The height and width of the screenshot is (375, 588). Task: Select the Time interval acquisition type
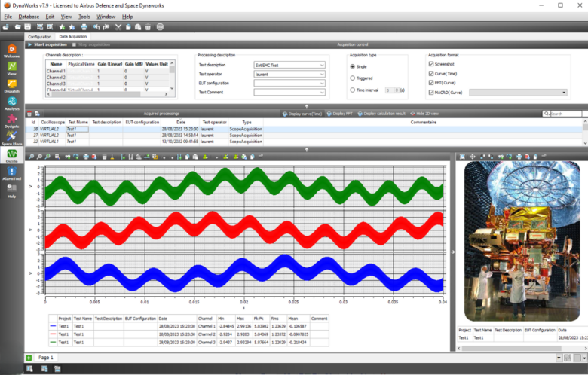tap(353, 90)
